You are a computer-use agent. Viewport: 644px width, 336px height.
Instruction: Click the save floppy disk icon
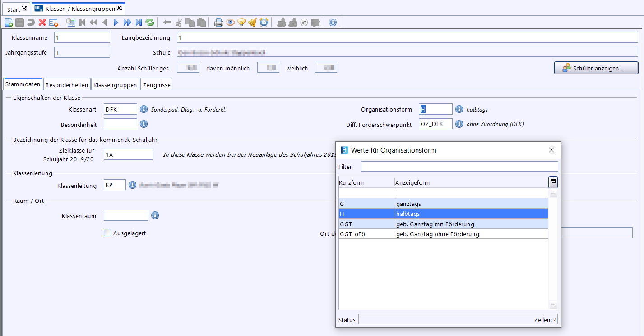19,22
